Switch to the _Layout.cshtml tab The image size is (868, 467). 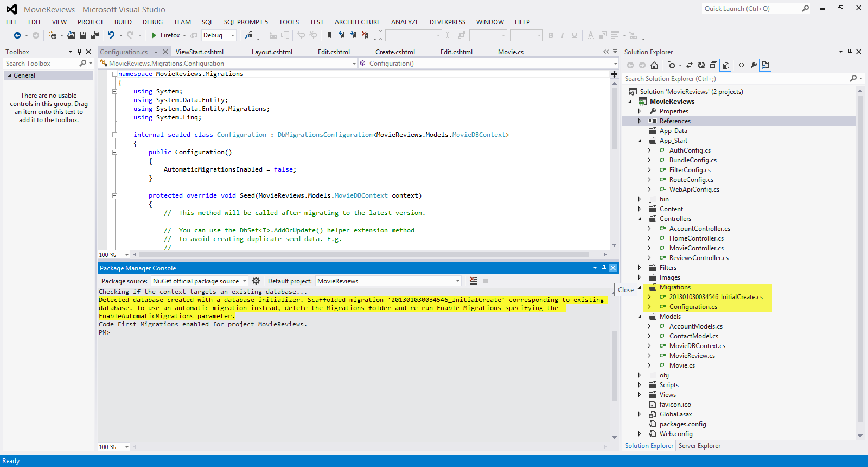click(x=271, y=52)
